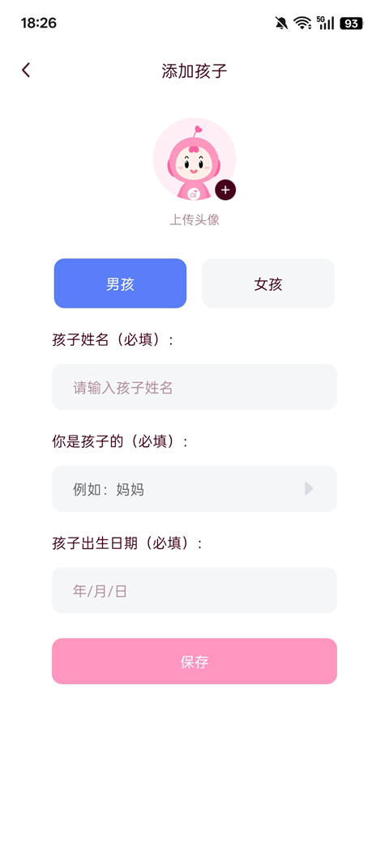Select the 男孩 gender option

click(120, 283)
